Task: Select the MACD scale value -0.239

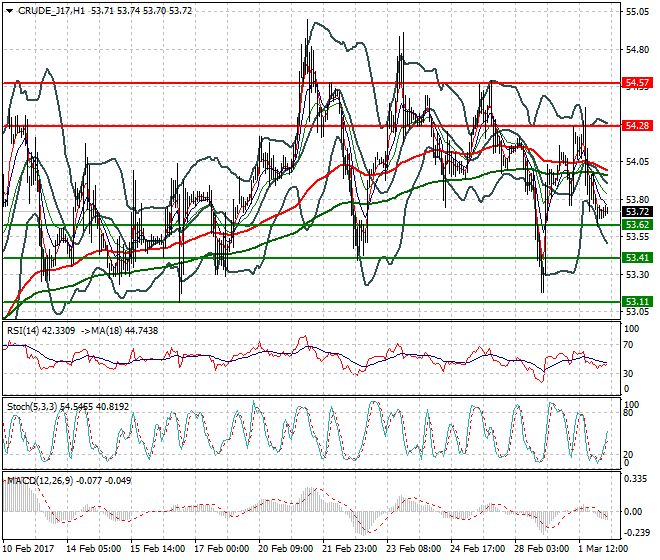Action: (636, 533)
